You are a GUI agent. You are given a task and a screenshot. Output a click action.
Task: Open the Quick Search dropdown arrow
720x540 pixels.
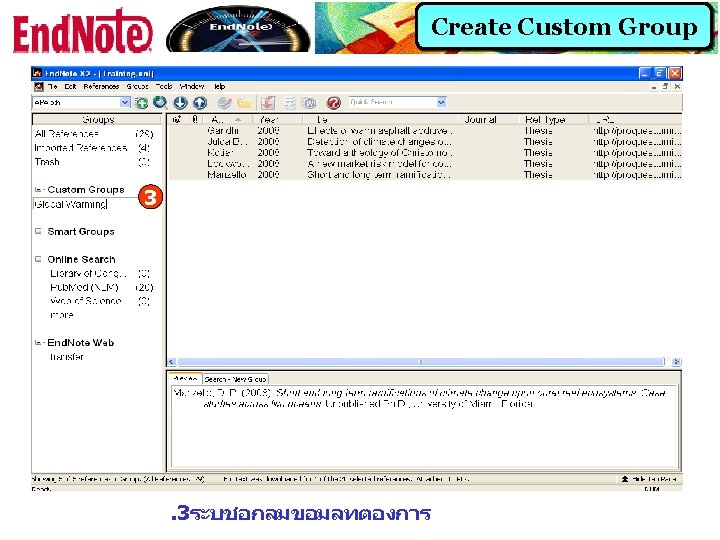(x=441, y=102)
